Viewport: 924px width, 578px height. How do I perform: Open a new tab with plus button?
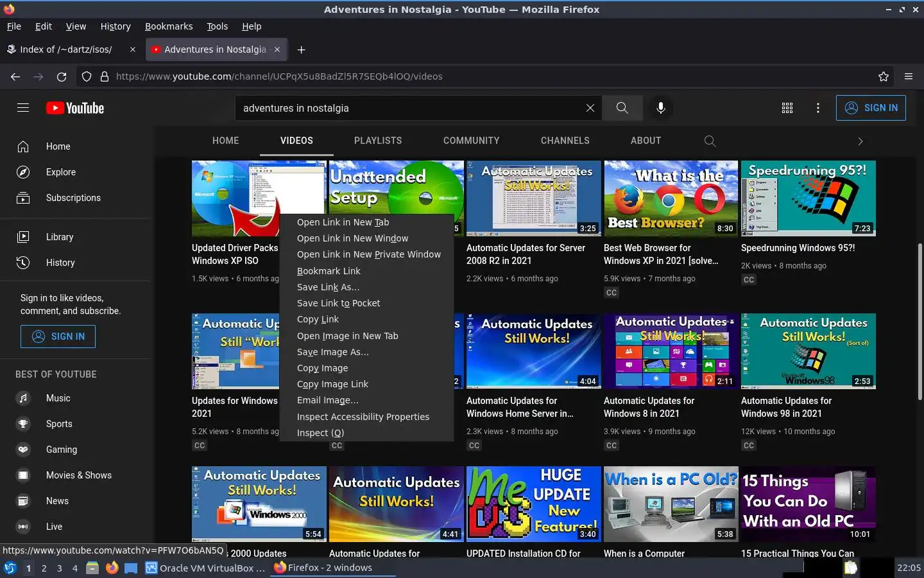301,49
